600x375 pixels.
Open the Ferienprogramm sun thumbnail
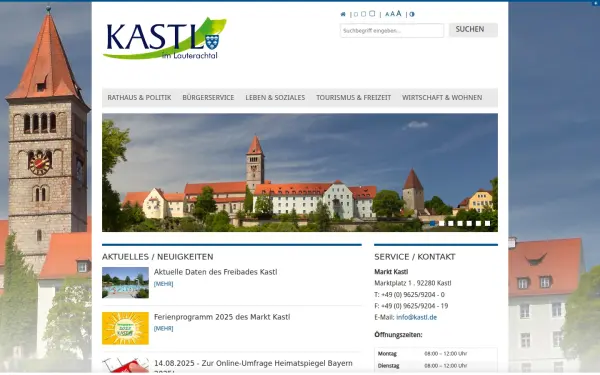tap(125, 328)
